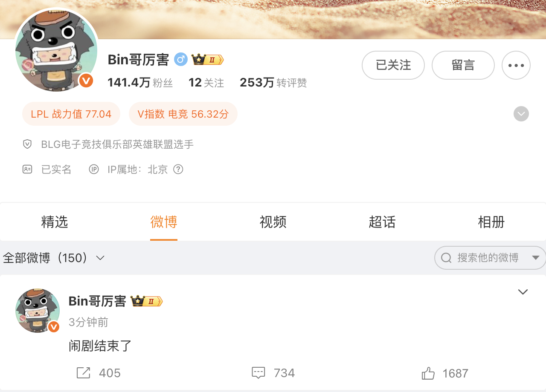This screenshot has height=392, width=546.
Task: Open the search box dropdown arrow
Action: 536,258
